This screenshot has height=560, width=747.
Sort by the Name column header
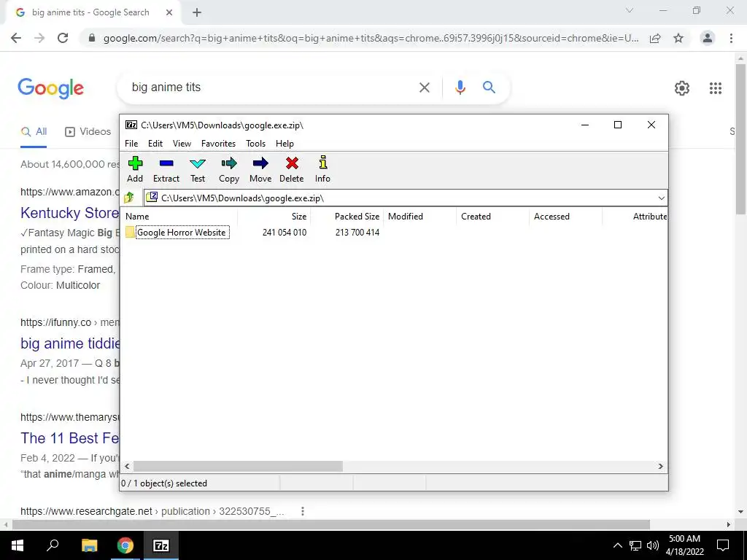pyautogui.click(x=137, y=216)
